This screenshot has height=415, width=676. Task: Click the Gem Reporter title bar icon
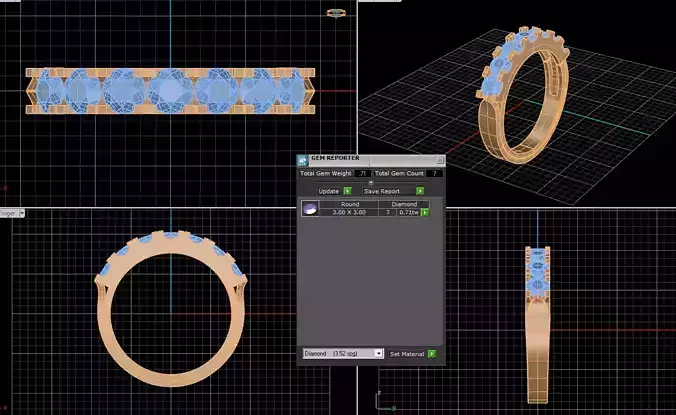coord(303,160)
